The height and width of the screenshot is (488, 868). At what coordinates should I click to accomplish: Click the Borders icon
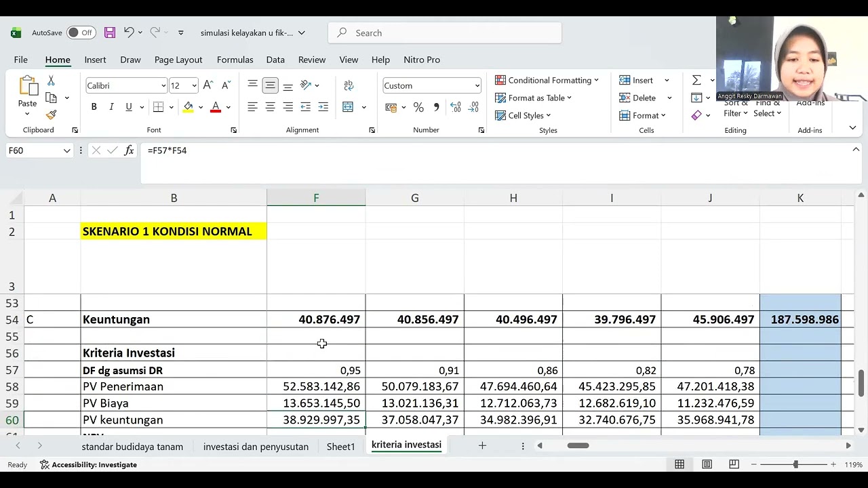click(158, 107)
